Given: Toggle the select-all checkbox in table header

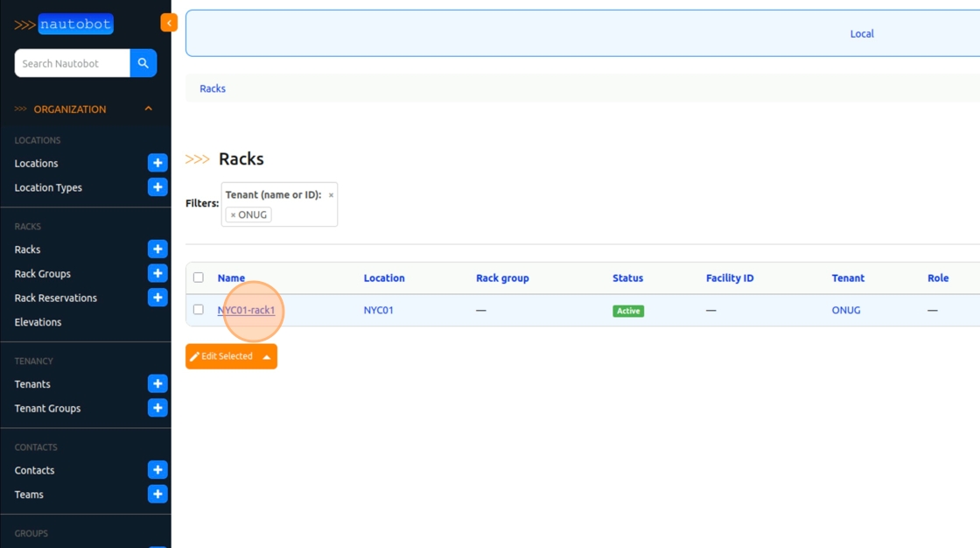Looking at the screenshot, I should (198, 278).
